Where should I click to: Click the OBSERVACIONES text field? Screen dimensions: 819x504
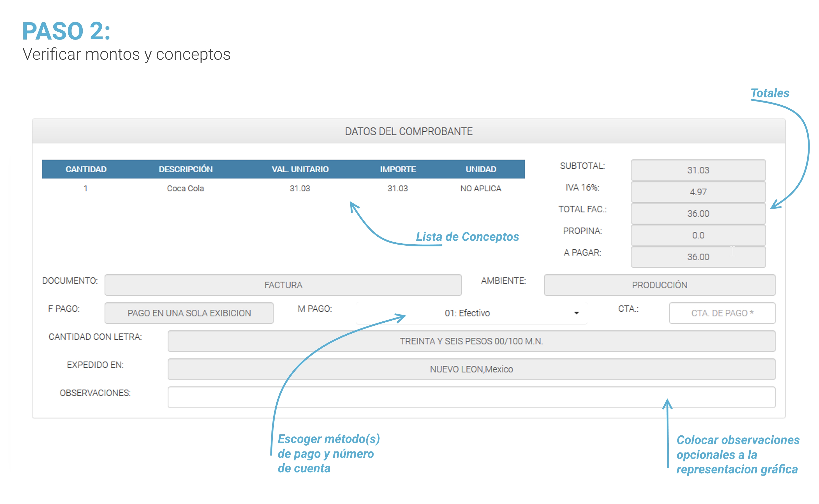(471, 397)
